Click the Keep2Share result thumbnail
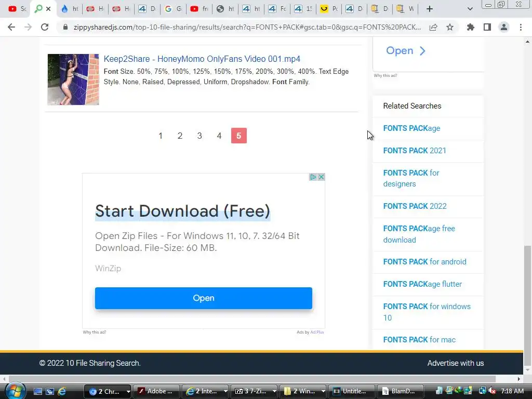The height and width of the screenshot is (399, 532). [x=73, y=79]
